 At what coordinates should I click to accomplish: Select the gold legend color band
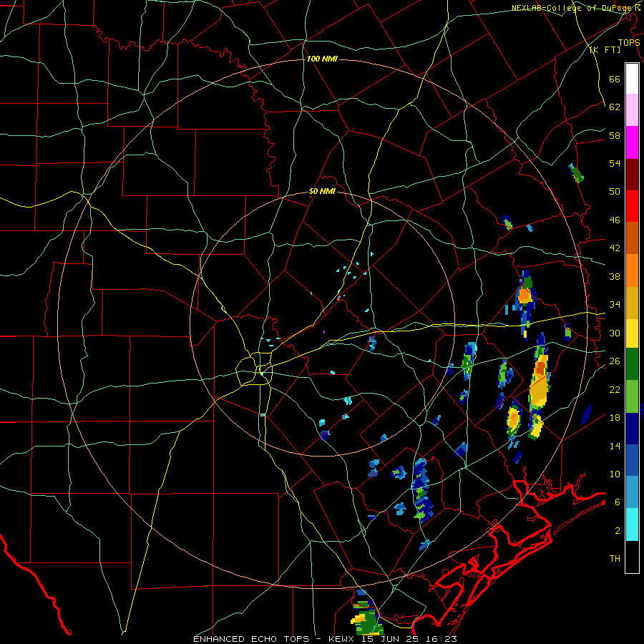(x=632, y=303)
